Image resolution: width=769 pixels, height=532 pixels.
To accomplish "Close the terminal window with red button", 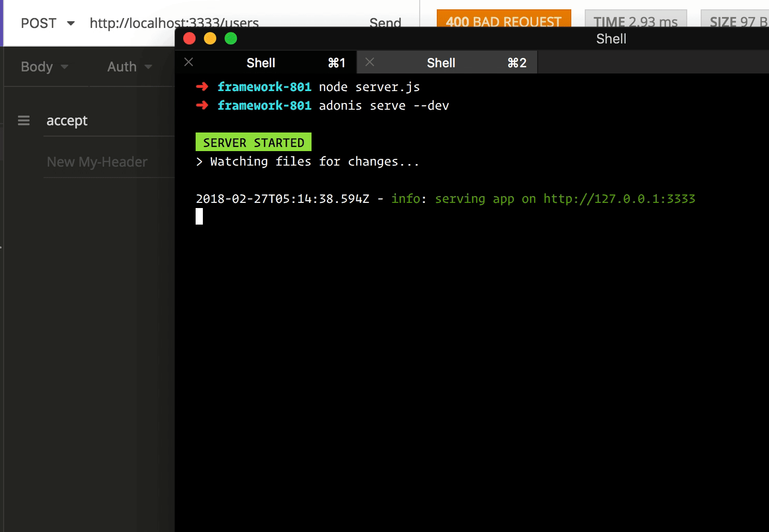I will (189, 38).
